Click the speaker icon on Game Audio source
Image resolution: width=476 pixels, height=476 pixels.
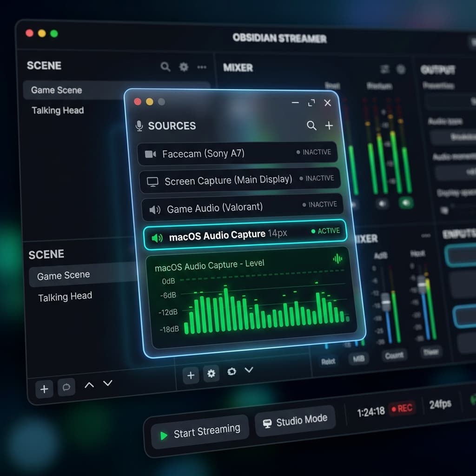coord(153,208)
